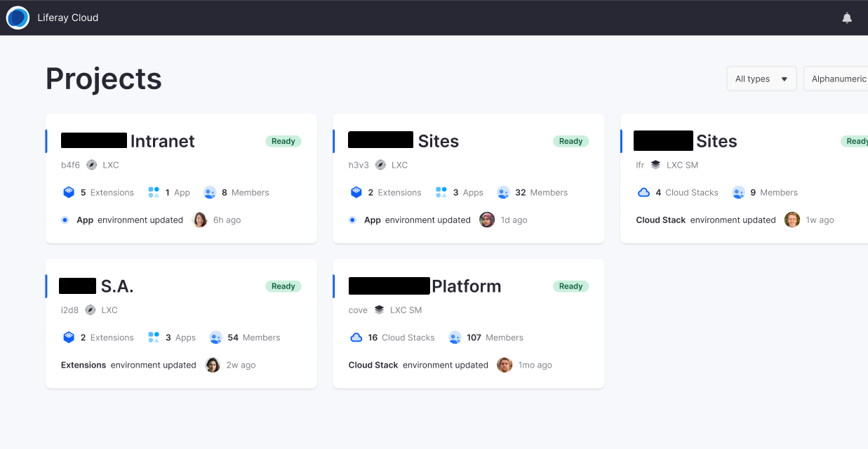This screenshot has height=449, width=868.
Task: Open the Intranet project card title
Action: point(162,141)
